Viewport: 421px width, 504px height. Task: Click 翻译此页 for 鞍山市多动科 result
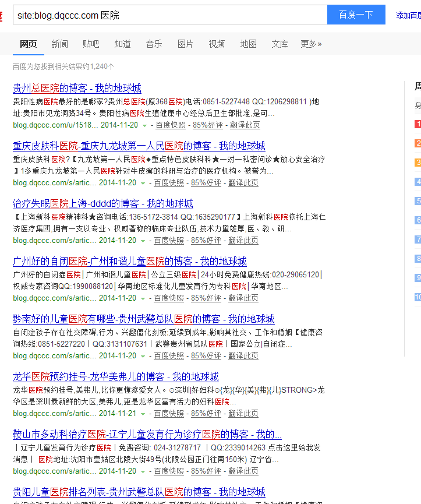(x=243, y=471)
